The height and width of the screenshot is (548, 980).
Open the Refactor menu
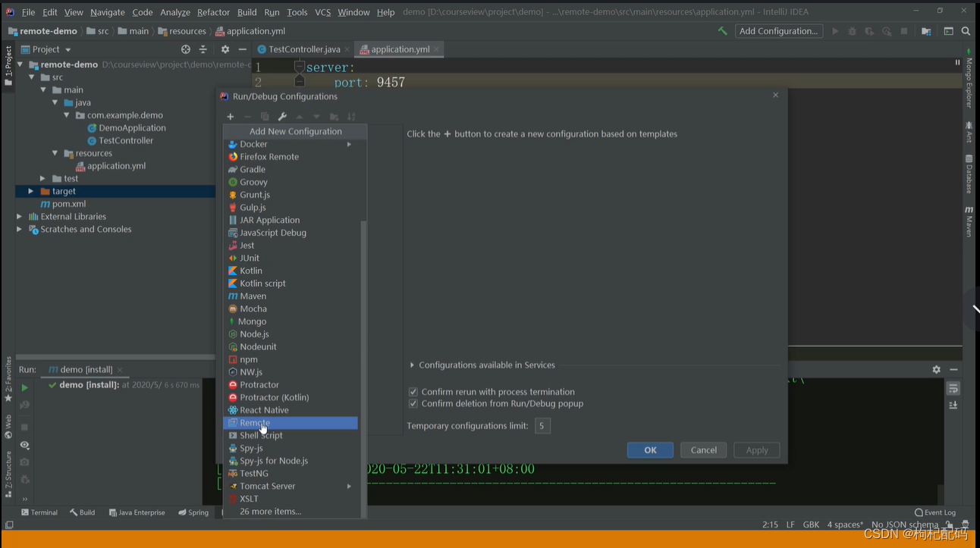click(x=213, y=12)
